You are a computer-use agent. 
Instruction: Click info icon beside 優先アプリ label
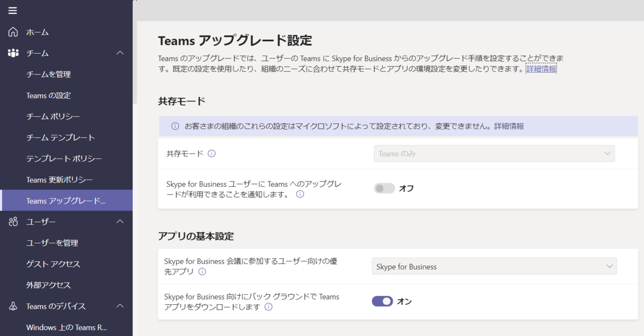pyautogui.click(x=202, y=272)
